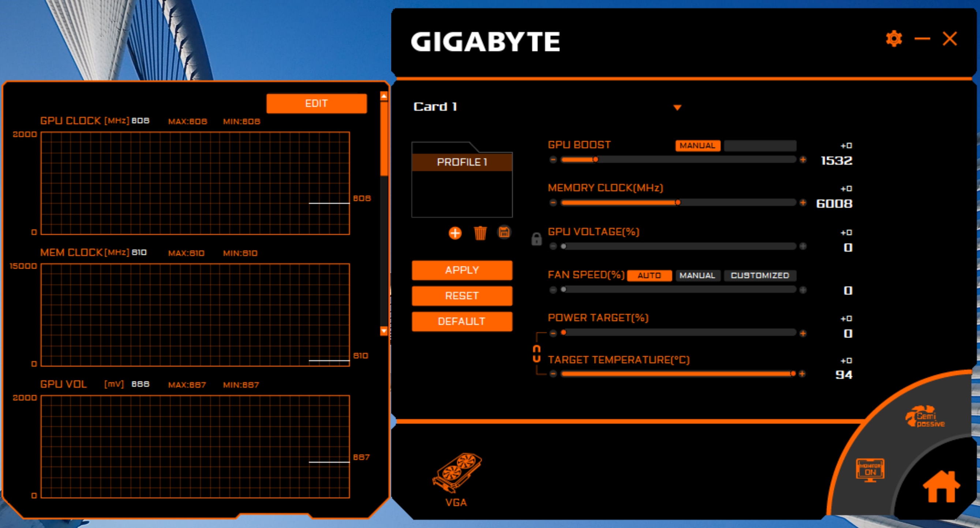Unlock GPU voltage with the padlock icon
The image size is (980, 528).
click(536, 239)
